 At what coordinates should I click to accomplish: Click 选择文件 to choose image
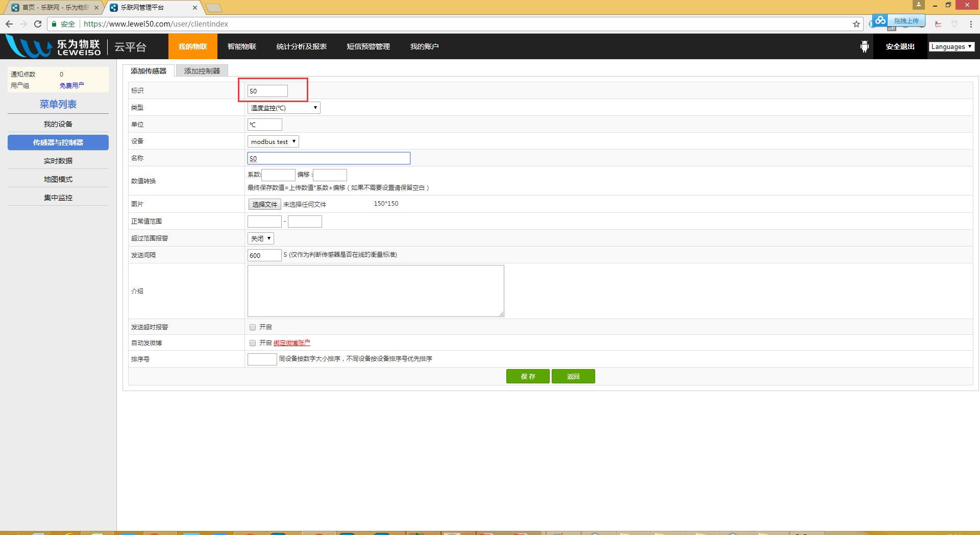pyautogui.click(x=264, y=204)
